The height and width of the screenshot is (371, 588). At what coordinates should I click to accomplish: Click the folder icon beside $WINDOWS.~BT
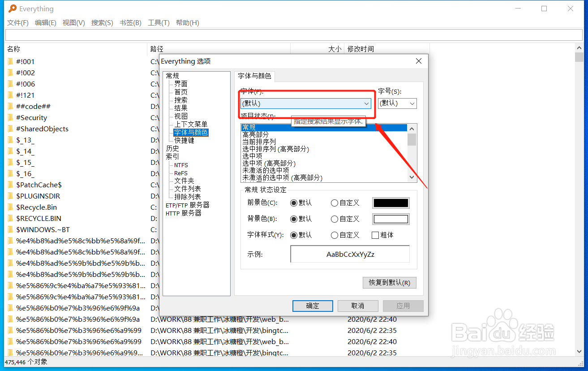pyautogui.click(x=10, y=229)
